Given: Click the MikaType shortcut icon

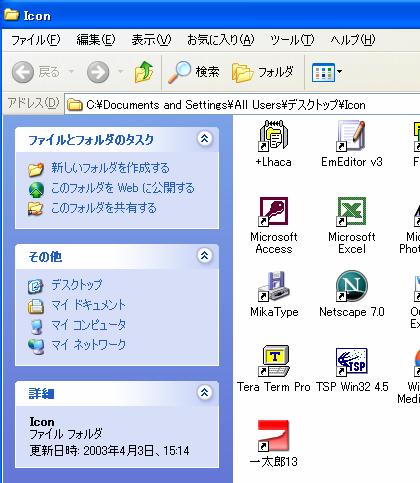Looking at the screenshot, I should (x=273, y=286).
